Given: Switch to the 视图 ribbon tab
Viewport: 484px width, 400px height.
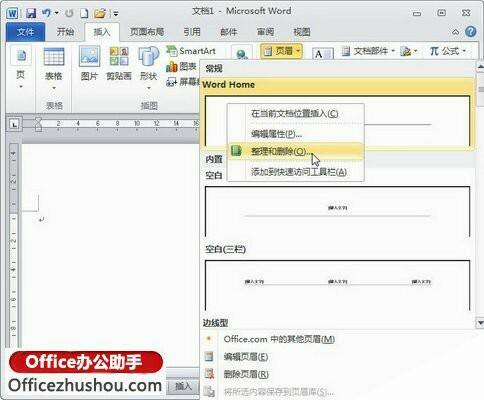Looking at the screenshot, I should [302, 32].
